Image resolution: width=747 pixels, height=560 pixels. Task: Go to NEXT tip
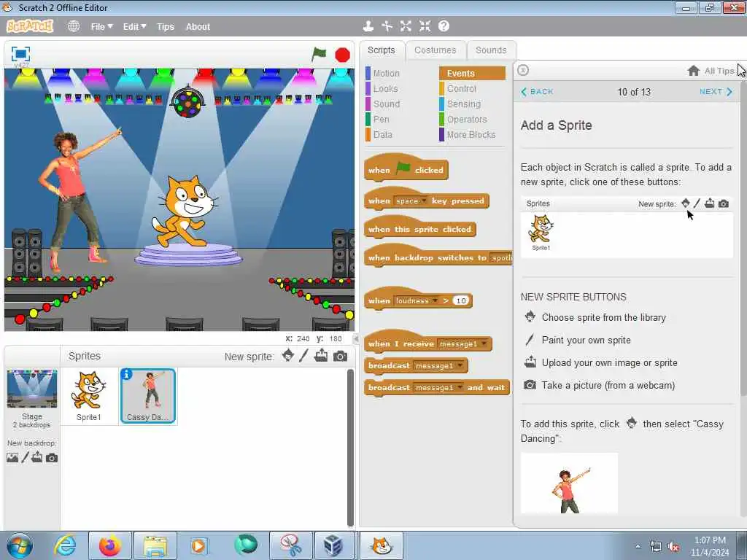tap(716, 91)
